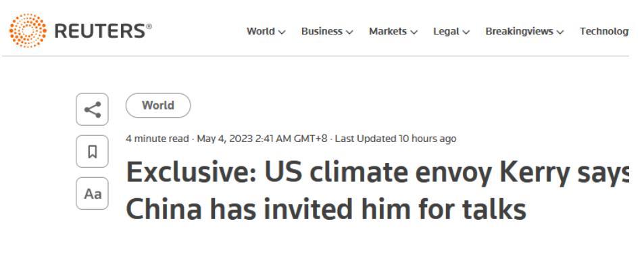Click the Last Updated 10 hours ago text
Screen dimensions: 644x257
point(395,139)
